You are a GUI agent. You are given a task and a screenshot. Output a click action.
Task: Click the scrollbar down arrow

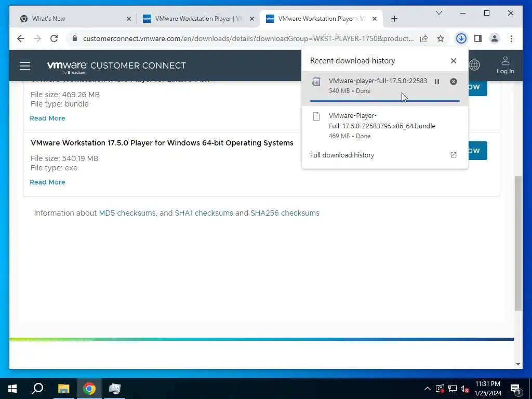(x=518, y=364)
